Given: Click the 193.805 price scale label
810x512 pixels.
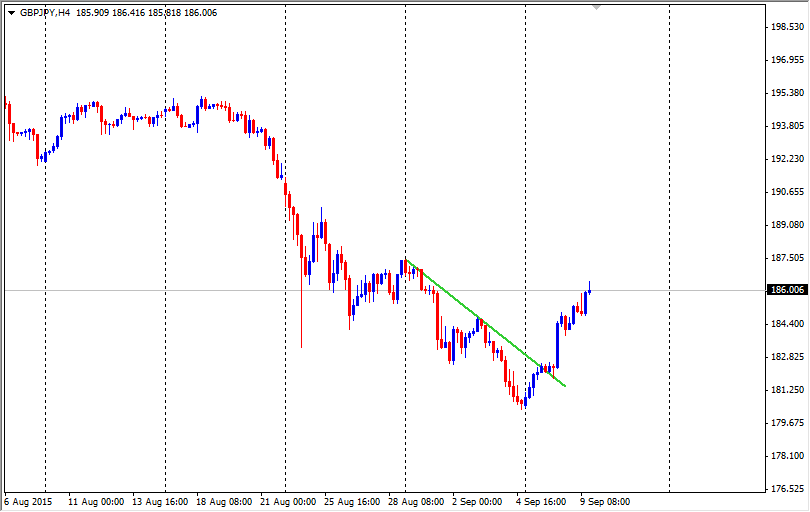Looking at the screenshot, I should (787, 126).
